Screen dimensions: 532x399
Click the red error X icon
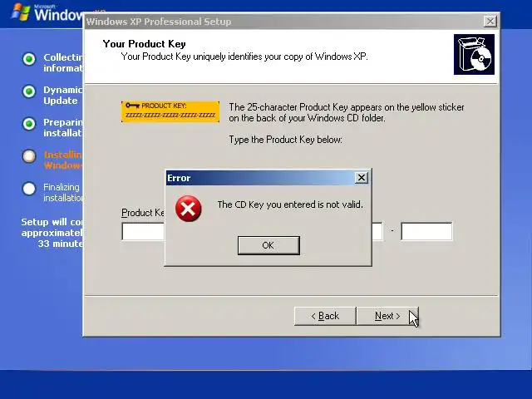(189, 209)
